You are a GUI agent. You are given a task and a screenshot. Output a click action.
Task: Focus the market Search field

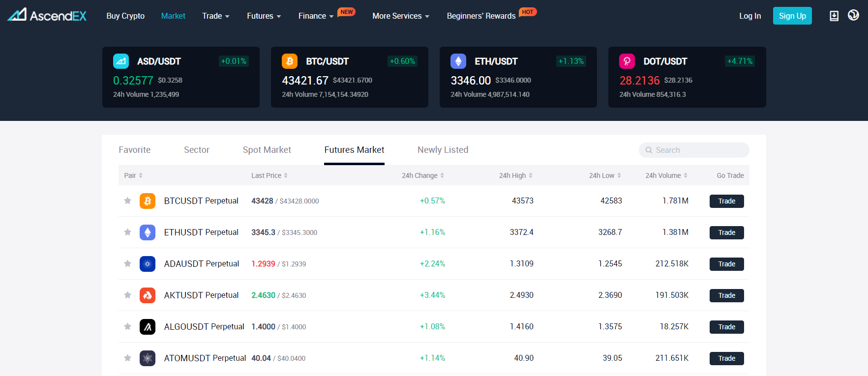(x=694, y=150)
